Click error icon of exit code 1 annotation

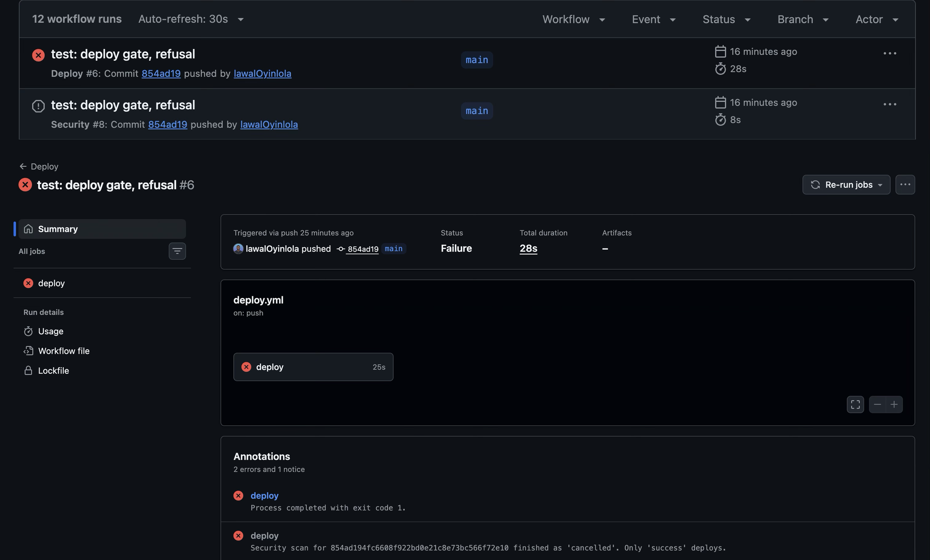tap(238, 496)
